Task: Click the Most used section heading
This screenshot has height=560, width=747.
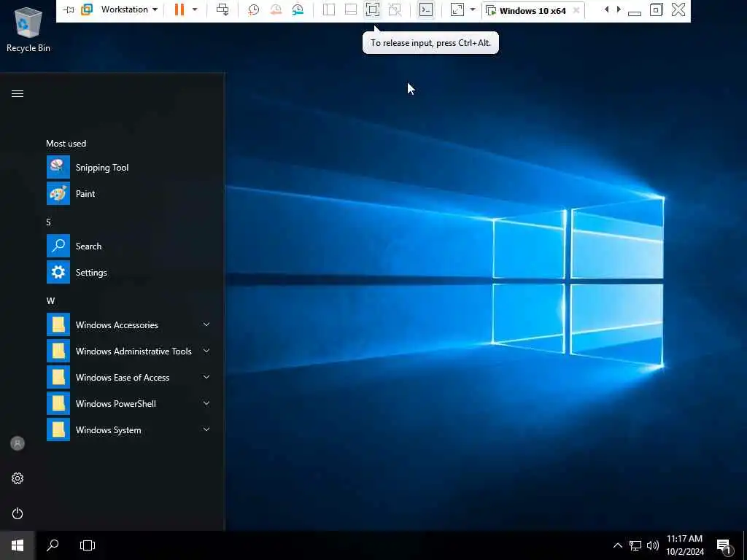Action: pos(66,144)
